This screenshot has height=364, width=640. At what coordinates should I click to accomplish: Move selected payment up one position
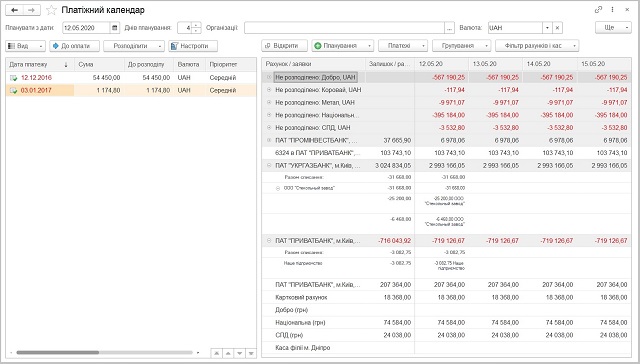pos(228,353)
